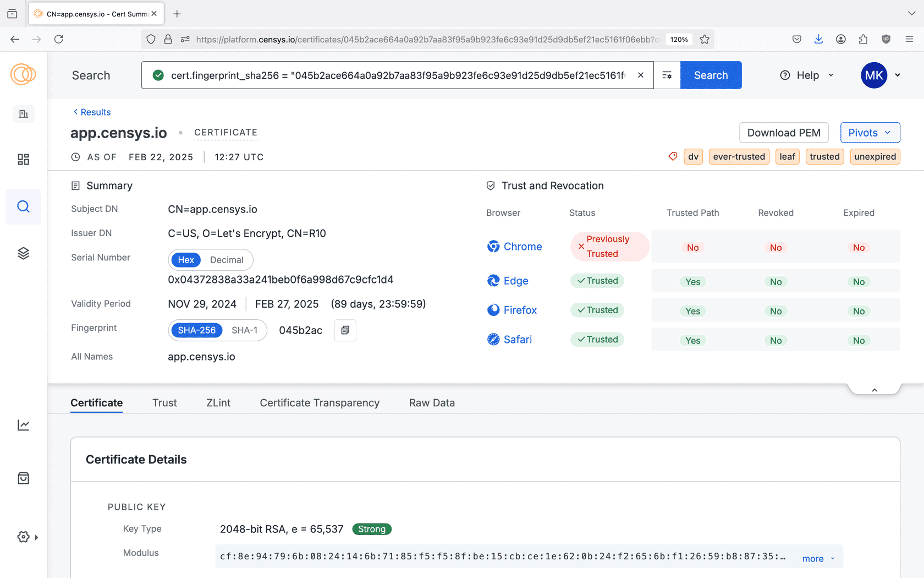The image size is (924, 578).
Task: Open the shopping bag sidebar icon
Action: (23, 478)
